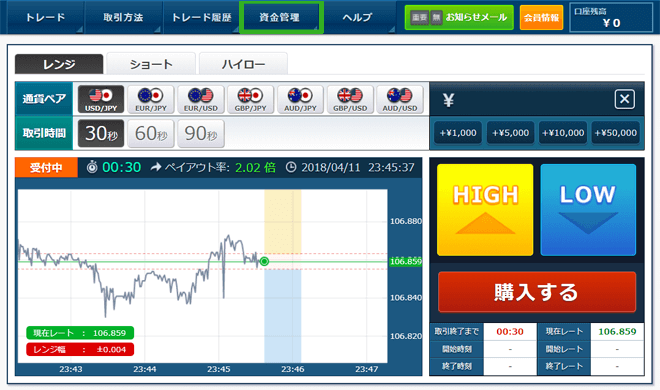Open the ハイロー tab
The height and width of the screenshot is (390, 660).
pos(243,64)
